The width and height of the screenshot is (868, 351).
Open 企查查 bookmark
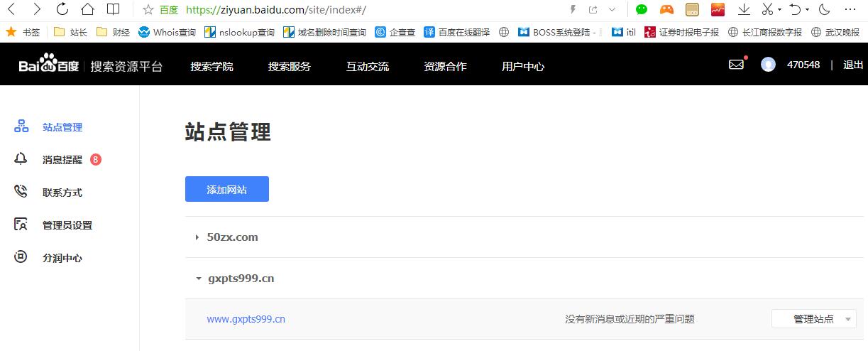click(x=395, y=32)
